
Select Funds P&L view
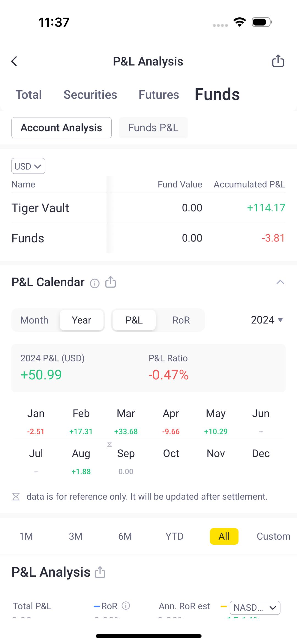(x=153, y=128)
